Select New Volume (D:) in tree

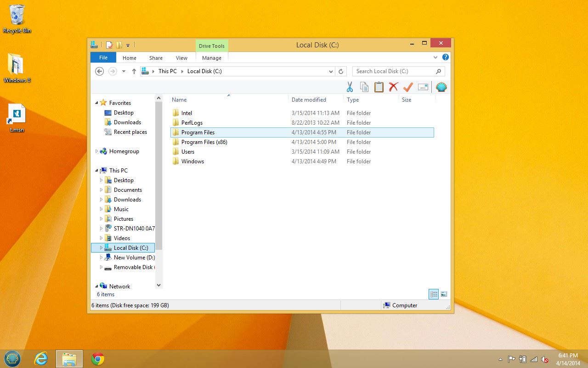(x=130, y=258)
